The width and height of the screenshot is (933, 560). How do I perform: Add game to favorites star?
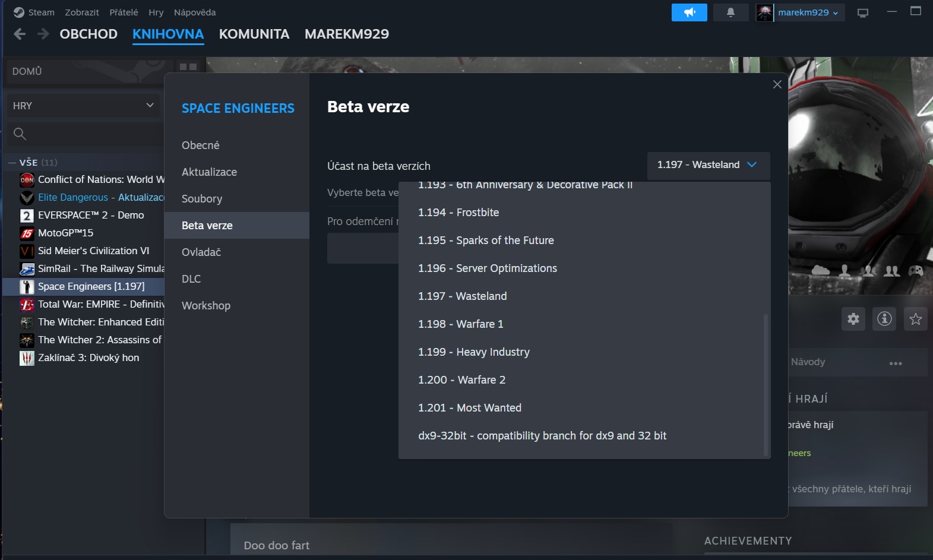(x=915, y=319)
